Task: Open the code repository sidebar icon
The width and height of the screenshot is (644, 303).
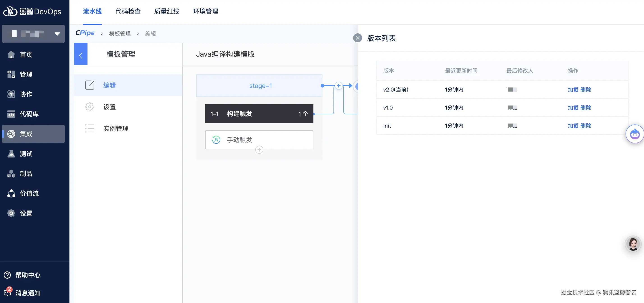Action: pos(11,114)
